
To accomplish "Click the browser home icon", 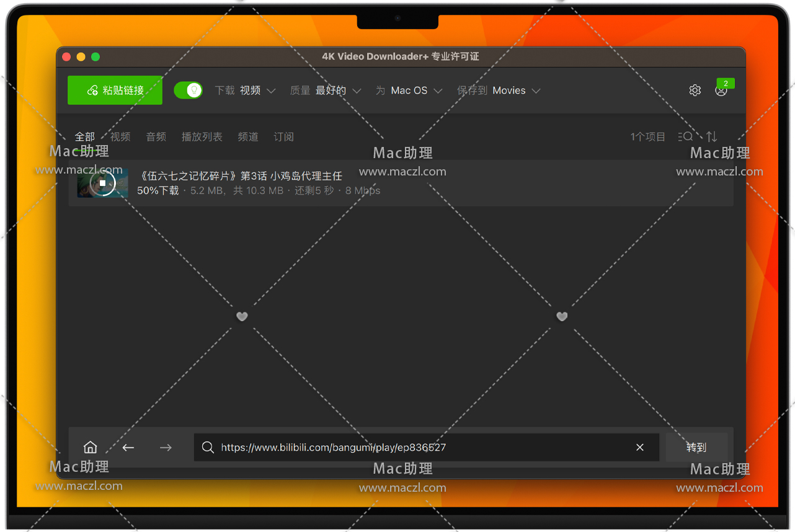I will [x=91, y=447].
